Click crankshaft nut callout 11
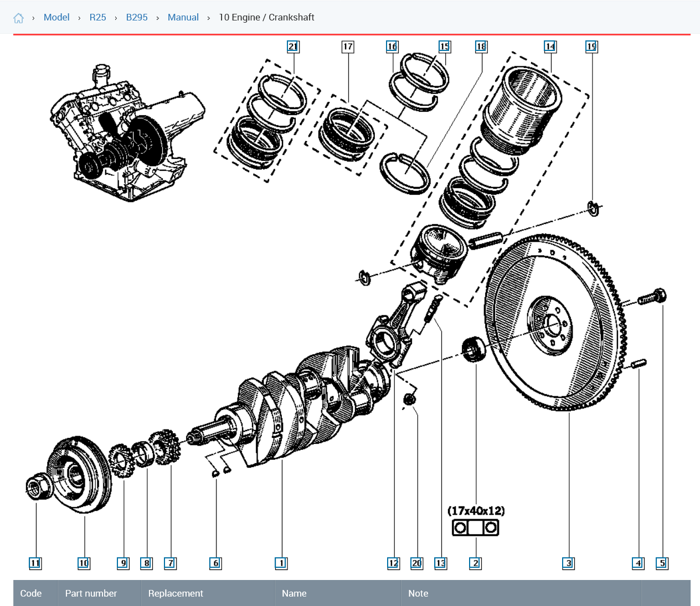700x606 pixels. pyautogui.click(x=35, y=563)
